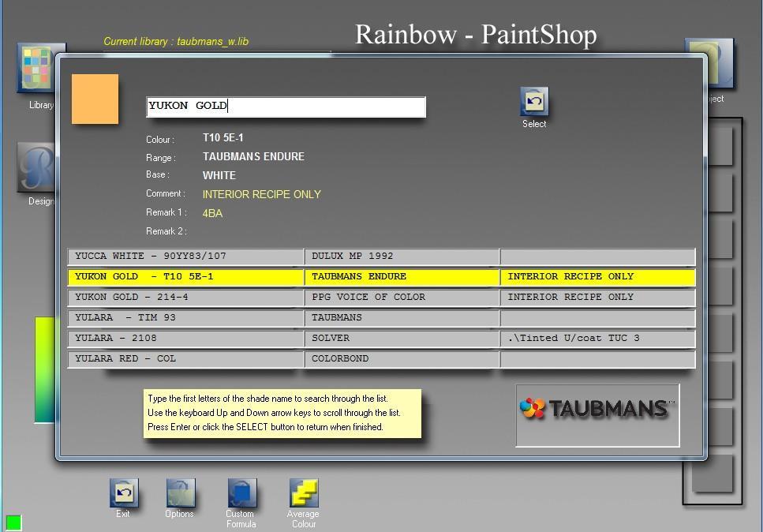Open the Custom Formula icon
Screen dimensions: 763x532
[242, 493]
